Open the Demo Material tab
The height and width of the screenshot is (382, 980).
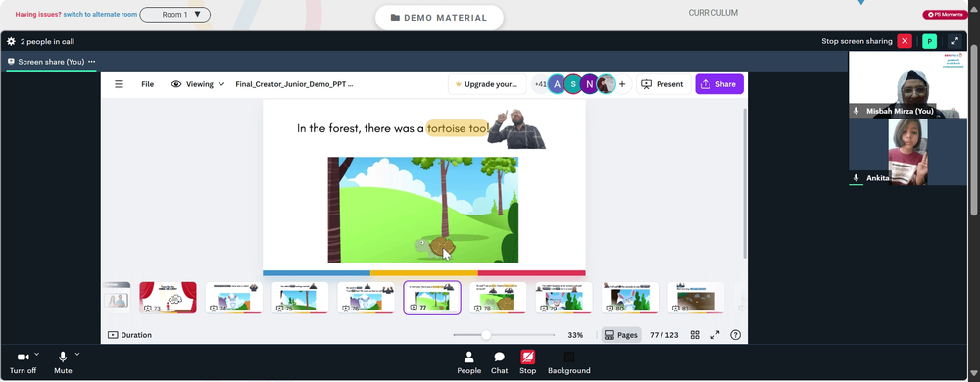pyautogui.click(x=439, y=18)
